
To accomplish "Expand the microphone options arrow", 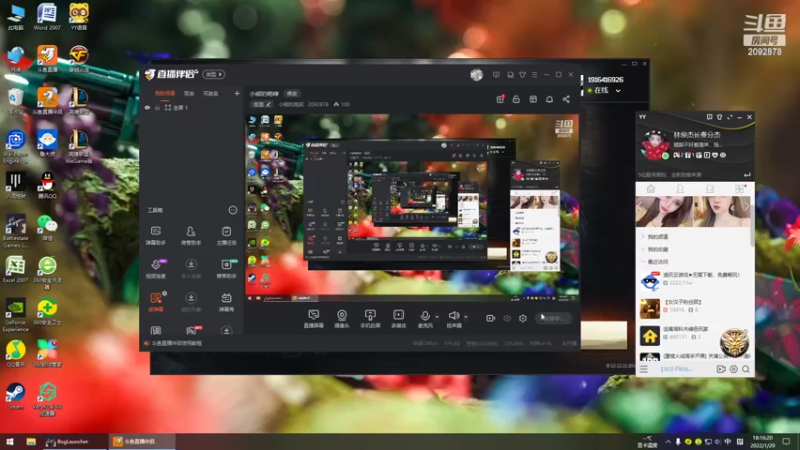I will click(x=437, y=317).
